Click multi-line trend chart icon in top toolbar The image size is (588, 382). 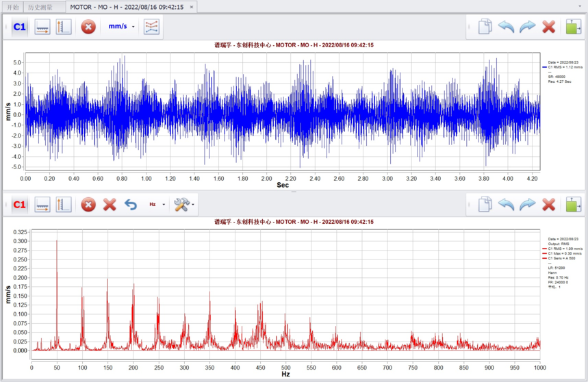click(152, 27)
